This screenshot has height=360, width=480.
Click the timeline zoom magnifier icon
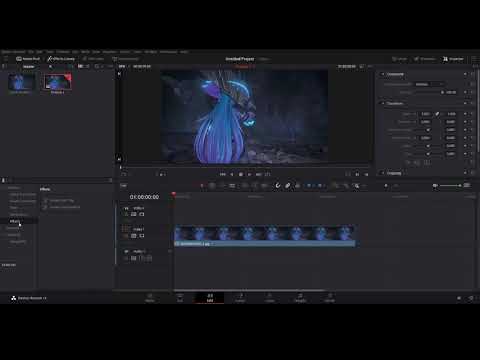pos(356,186)
